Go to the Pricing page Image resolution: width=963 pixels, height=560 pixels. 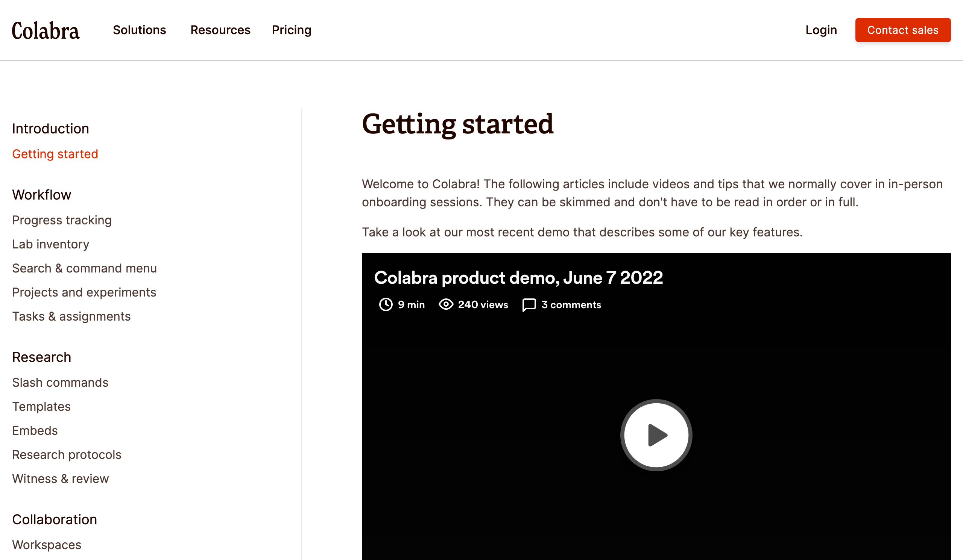pyautogui.click(x=292, y=30)
